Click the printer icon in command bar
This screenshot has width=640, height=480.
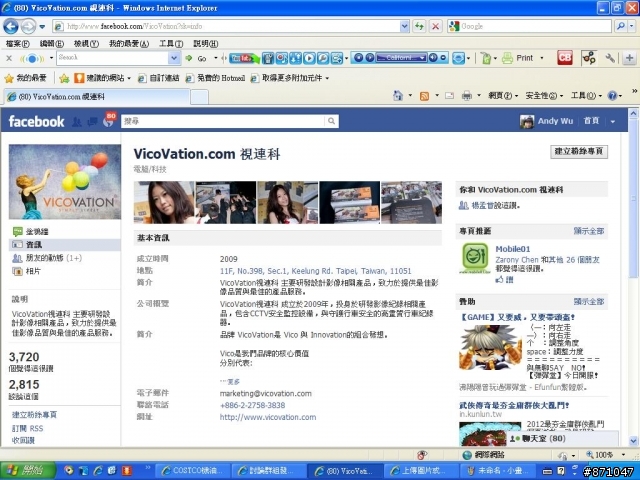click(x=467, y=96)
